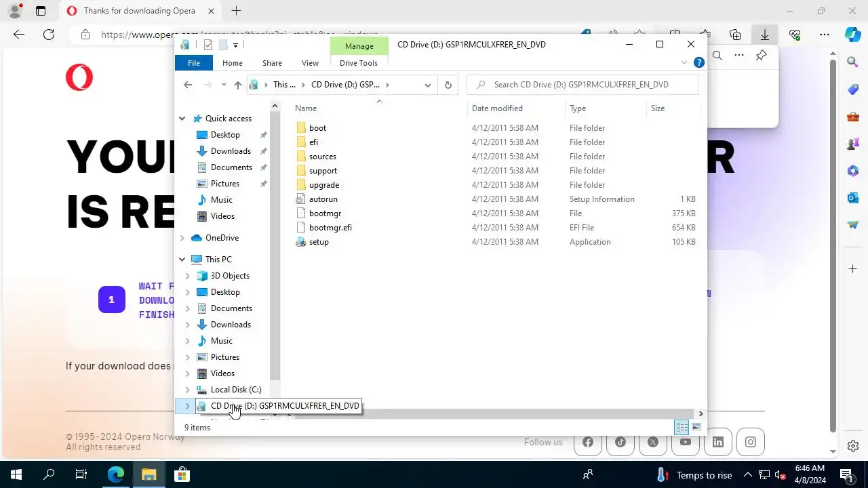
Task: Switch to the Share ribbon tab
Action: (x=272, y=63)
